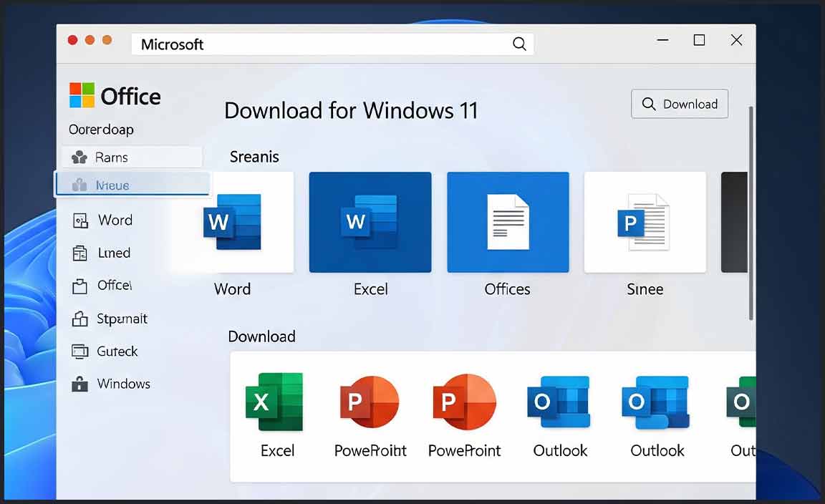Image resolution: width=825 pixels, height=504 pixels.
Task: Click the Download section heading above the app icons
Action: click(261, 336)
